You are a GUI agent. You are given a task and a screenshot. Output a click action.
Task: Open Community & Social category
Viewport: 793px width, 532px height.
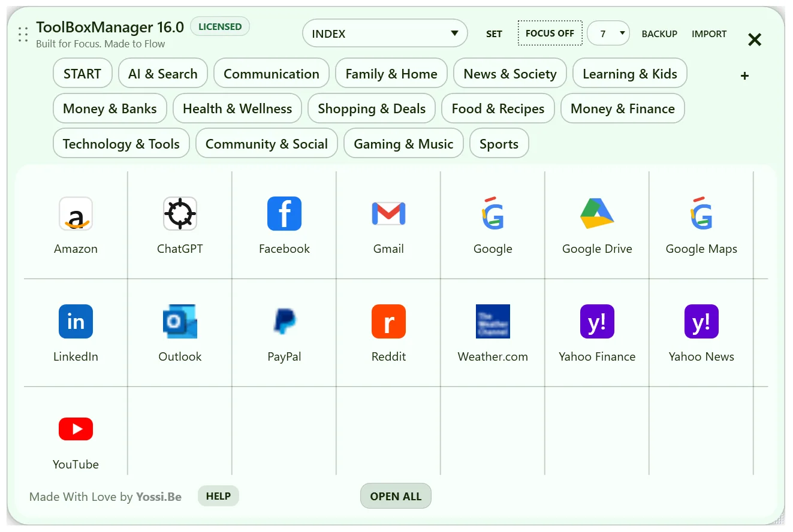pos(267,144)
